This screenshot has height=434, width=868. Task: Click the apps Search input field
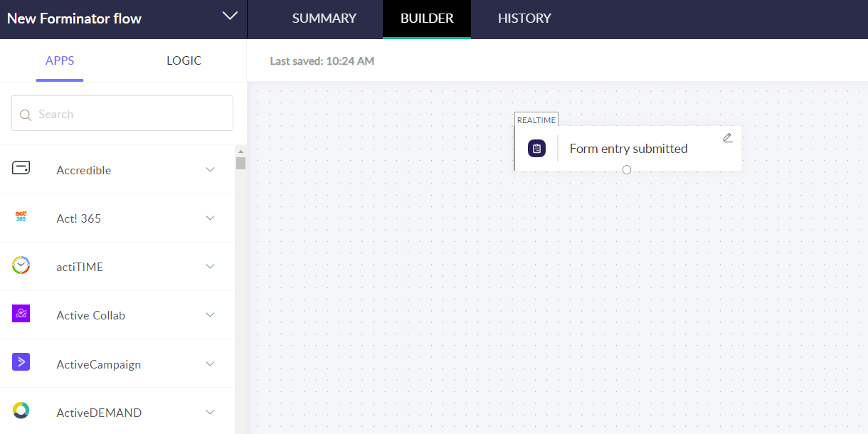[122, 113]
